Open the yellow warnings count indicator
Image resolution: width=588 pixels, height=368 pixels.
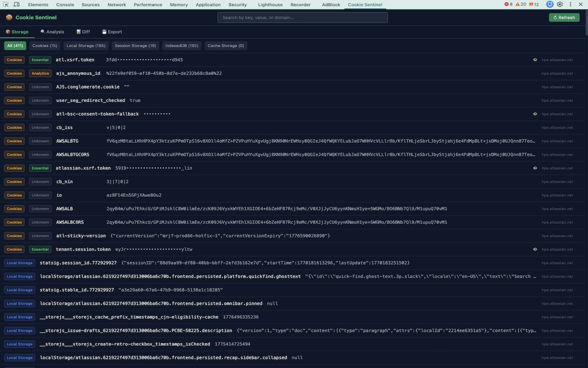tap(520, 5)
